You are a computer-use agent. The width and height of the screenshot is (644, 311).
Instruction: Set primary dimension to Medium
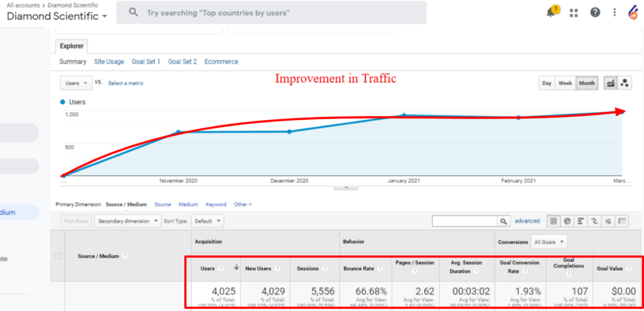pos(188,204)
